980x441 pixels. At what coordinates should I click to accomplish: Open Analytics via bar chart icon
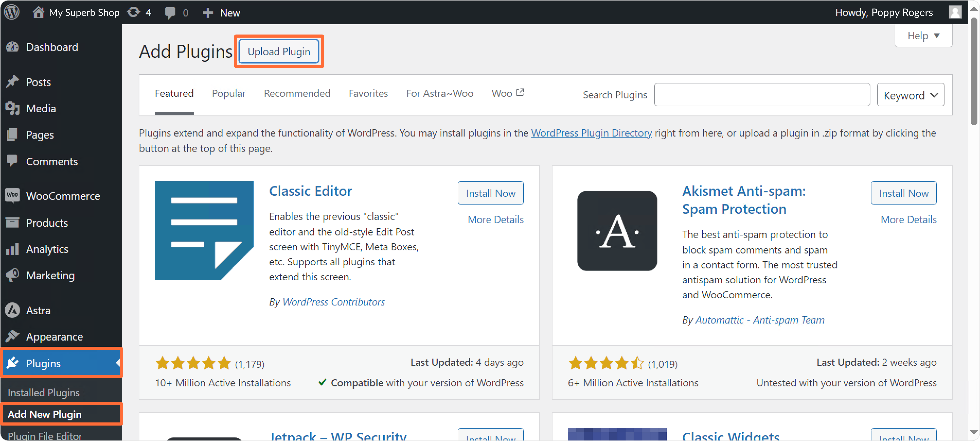coord(12,249)
